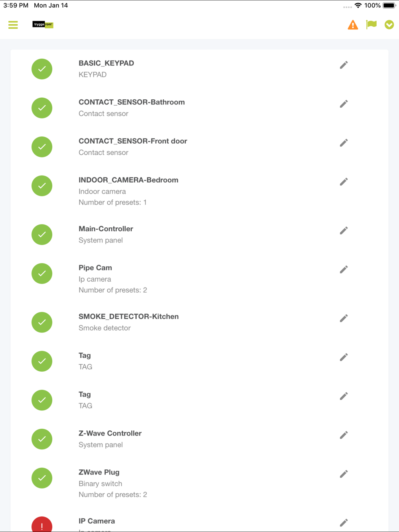This screenshot has height=532, width=399.
Task: Expand the top-right circular chevron dropdown
Action: (x=389, y=25)
